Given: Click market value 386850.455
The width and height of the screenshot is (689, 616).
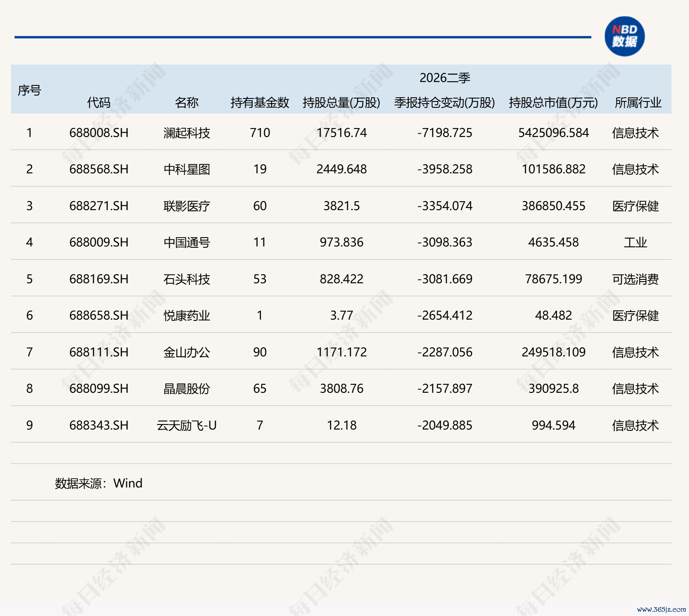Looking at the screenshot, I should [553, 206].
